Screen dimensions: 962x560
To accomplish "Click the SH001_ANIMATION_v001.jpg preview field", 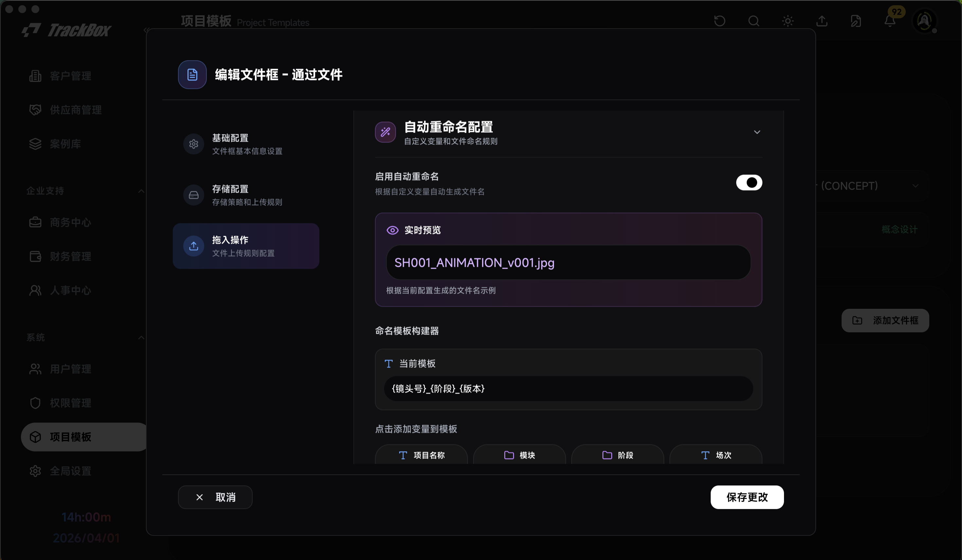I will coord(568,263).
